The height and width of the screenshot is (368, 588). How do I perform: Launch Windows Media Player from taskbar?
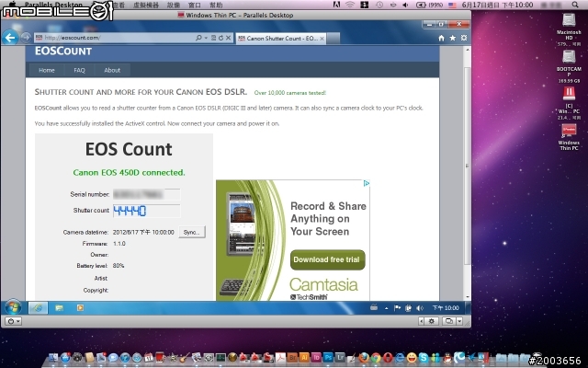tap(80, 308)
